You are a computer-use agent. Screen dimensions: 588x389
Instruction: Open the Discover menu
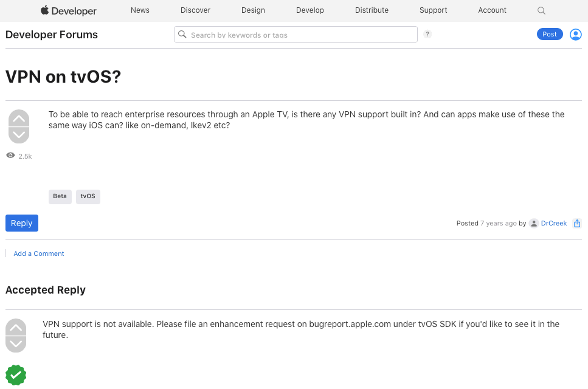(195, 10)
